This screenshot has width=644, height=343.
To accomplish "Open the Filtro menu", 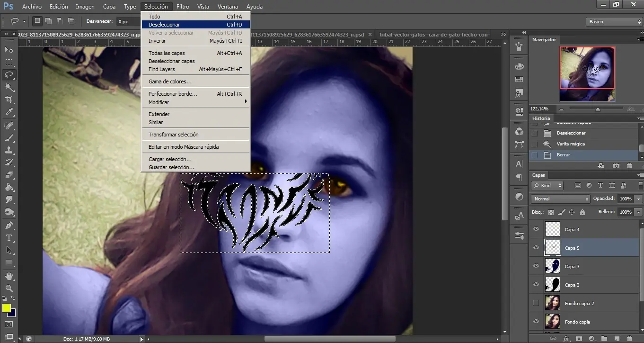I will [x=183, y=7].
